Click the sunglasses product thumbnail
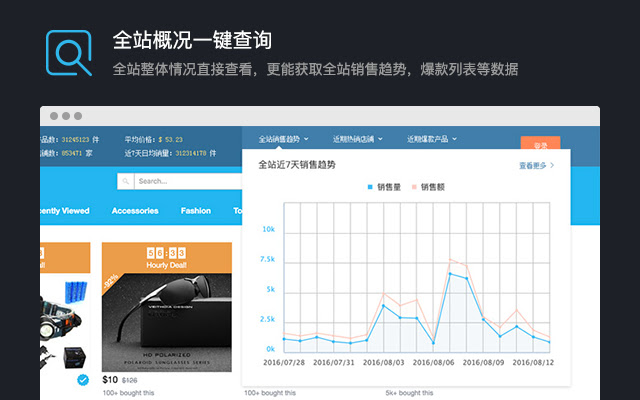 point(166,320)
